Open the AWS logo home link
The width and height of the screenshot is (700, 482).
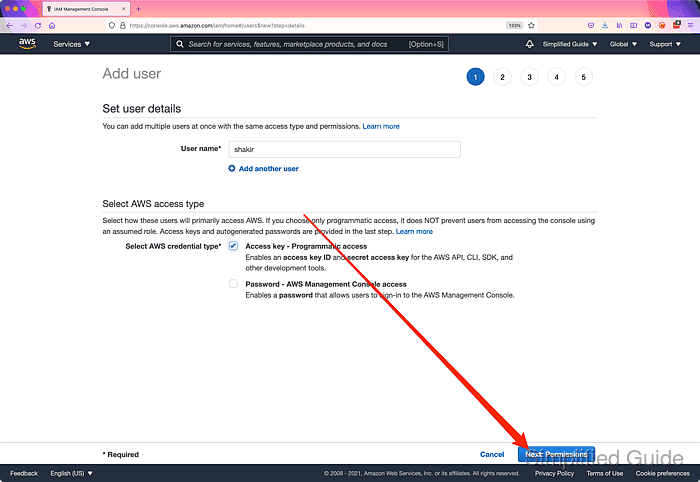click(x=27, y=43)
